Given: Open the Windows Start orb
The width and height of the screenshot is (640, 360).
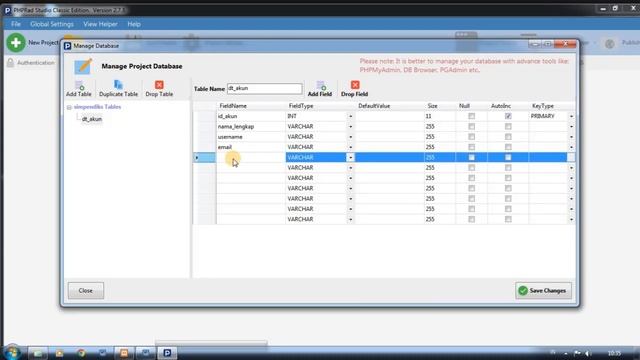Looking at the screenshot, I should [12, 353].
